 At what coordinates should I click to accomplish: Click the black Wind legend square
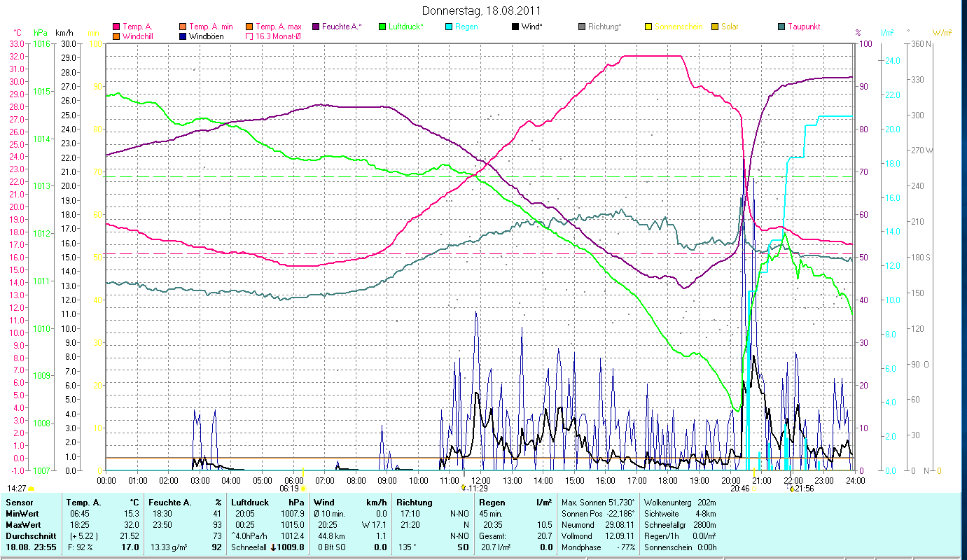click(x=515, y=27)
